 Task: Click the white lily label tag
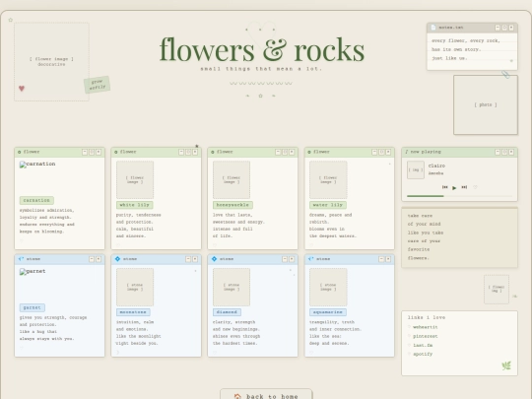[x=135, y=205]
